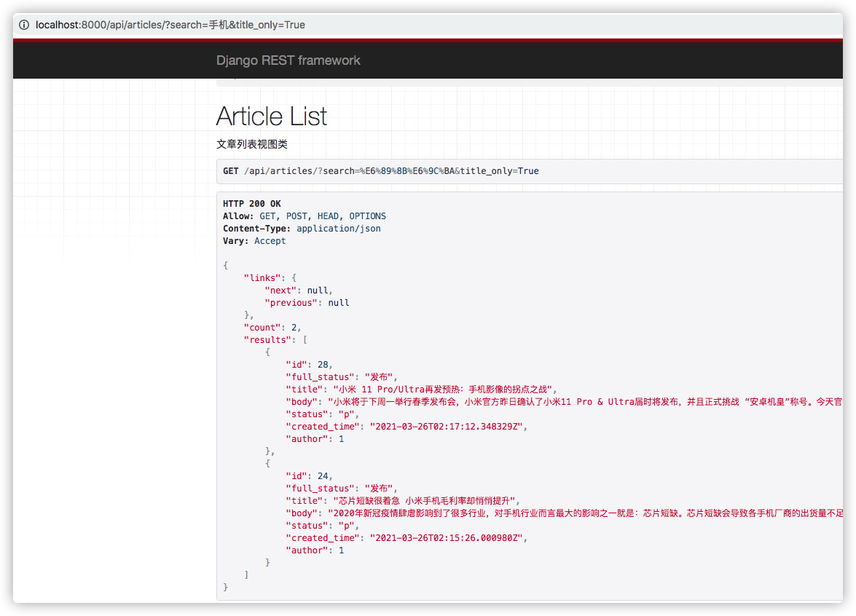
Task: Click the "count": 2 line
Action: (272, 328)
